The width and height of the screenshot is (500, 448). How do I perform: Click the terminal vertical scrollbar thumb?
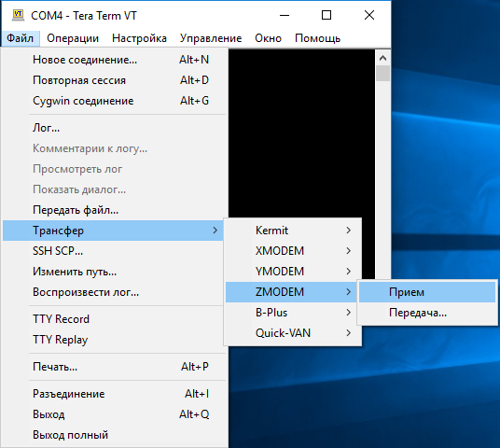(x=382, y=74)
